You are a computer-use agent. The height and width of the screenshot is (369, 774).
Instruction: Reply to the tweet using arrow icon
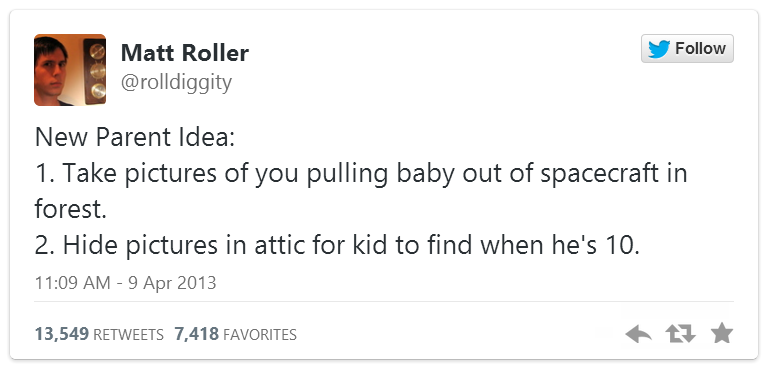click(638, 334)
